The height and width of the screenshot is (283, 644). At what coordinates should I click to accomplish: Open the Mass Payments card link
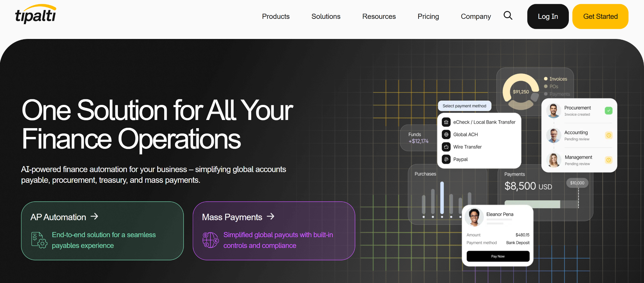pyautogui.click(x=274, y=231)
